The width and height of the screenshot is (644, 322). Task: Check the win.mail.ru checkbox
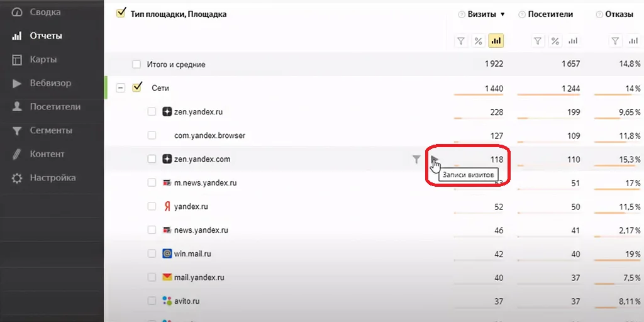click(x=152, y=254)
